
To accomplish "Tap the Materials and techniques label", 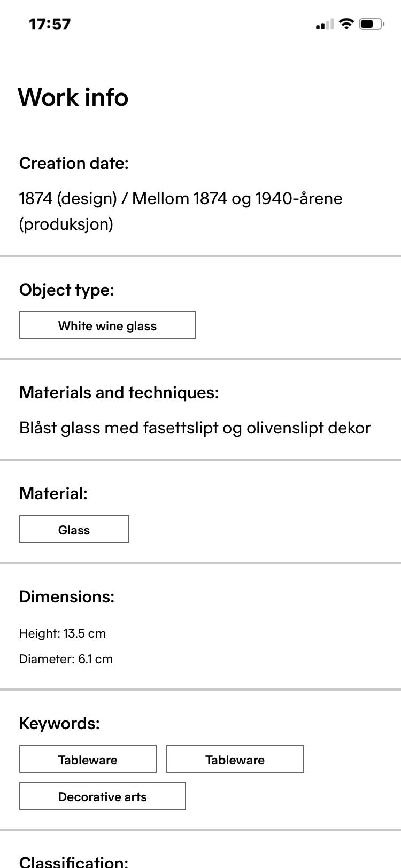I will coord(119,392).
